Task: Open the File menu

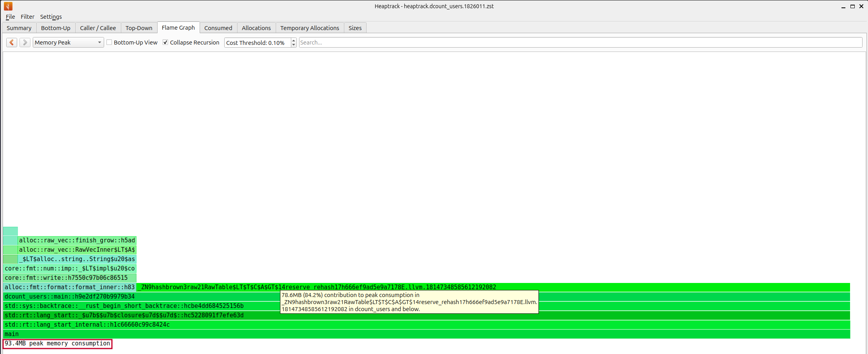Action: (x=10, y=17)
